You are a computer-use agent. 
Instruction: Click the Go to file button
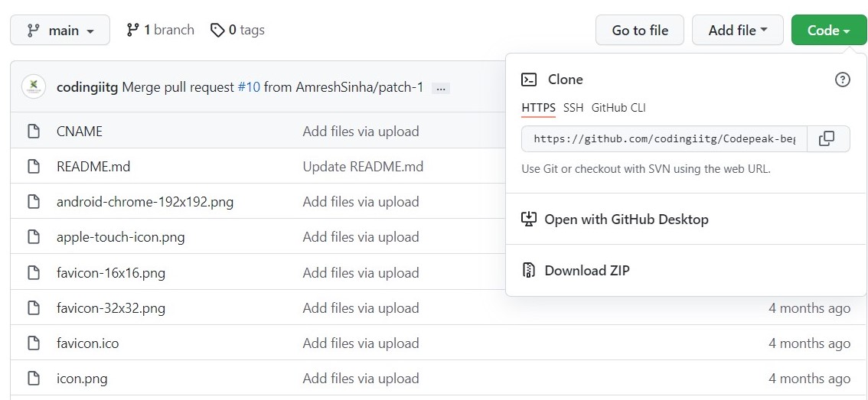click(x=640, y=31)
